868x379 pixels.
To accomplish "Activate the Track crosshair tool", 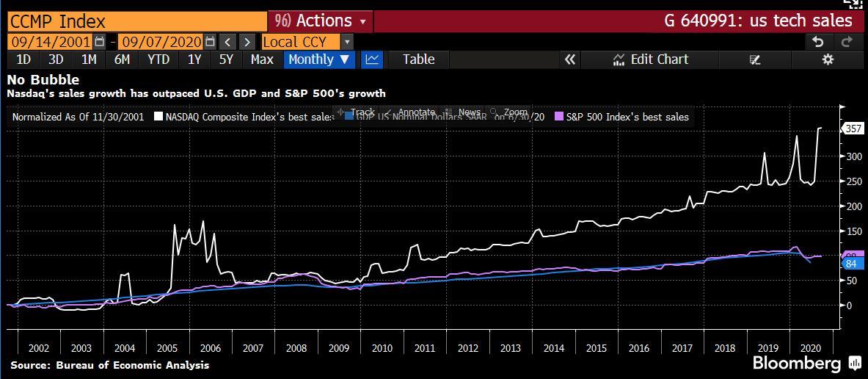I will tap(355, 112).
